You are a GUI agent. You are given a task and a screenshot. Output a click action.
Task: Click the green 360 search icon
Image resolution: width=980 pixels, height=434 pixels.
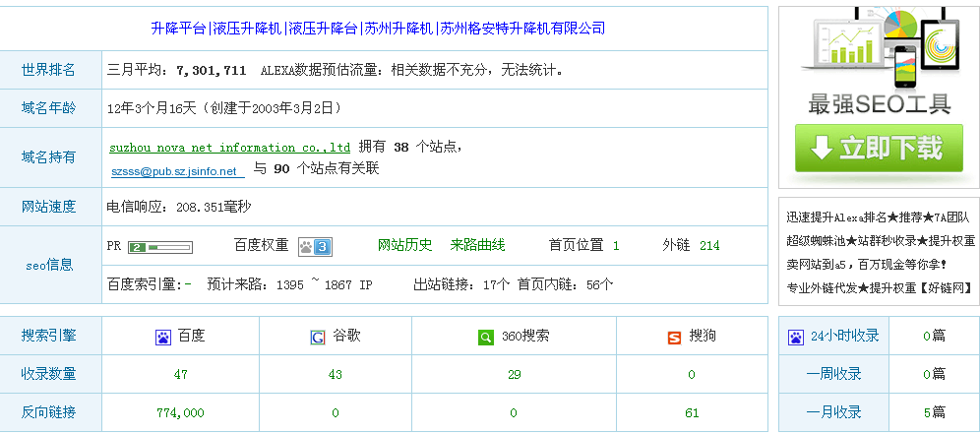click(486, 337)
